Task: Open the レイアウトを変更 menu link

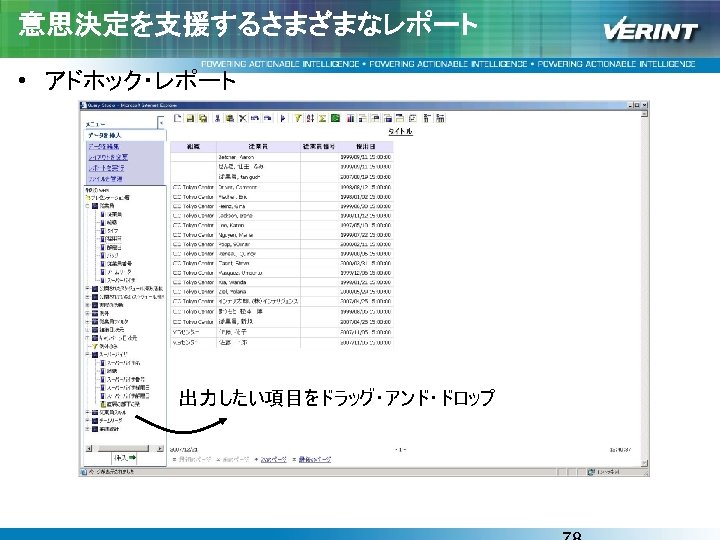Action: (x=108, y=157)
